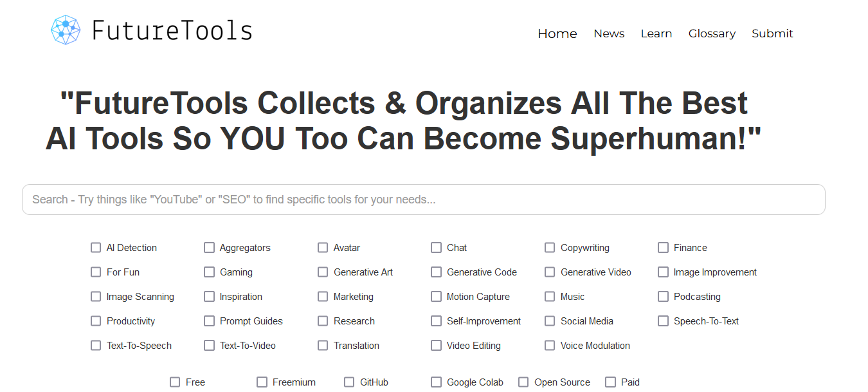Toggle the Open Source filter checkbox
This screenshot has height=392, width=868.
[523, 382]
